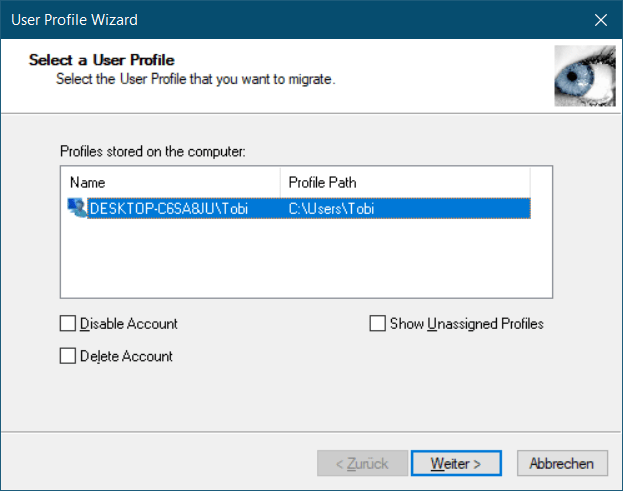Image resolution: width=623 pixels, height=491 pixels.
Task: Click the blue eye wizard image
Action: 585,76
